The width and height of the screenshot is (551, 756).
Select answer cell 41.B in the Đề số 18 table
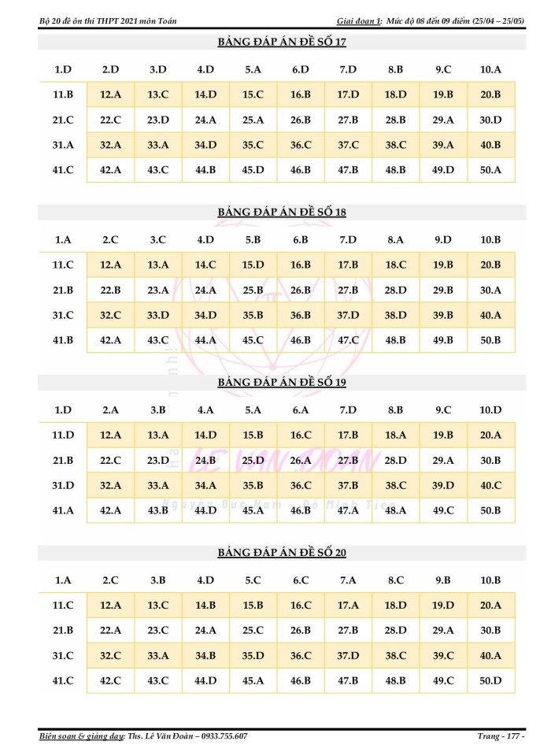(64, 340)
